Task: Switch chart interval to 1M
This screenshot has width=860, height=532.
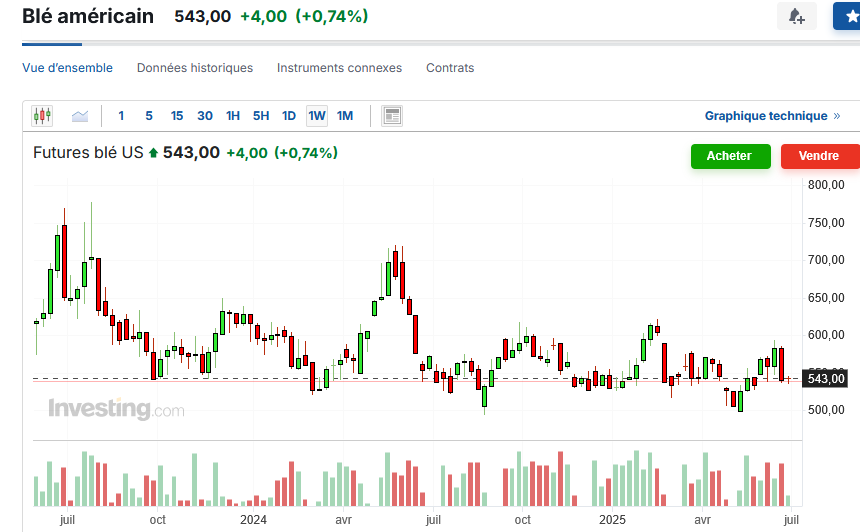Action: [345, 116]
